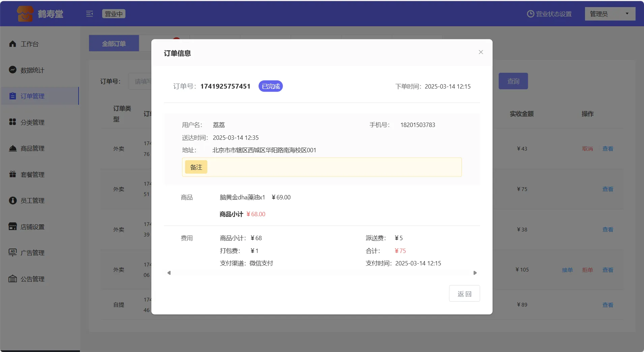Select the 商品管理 icon in sidebar
Viewport: 644px width, 352px height.
pyautogui.click(x=12, y=148)
